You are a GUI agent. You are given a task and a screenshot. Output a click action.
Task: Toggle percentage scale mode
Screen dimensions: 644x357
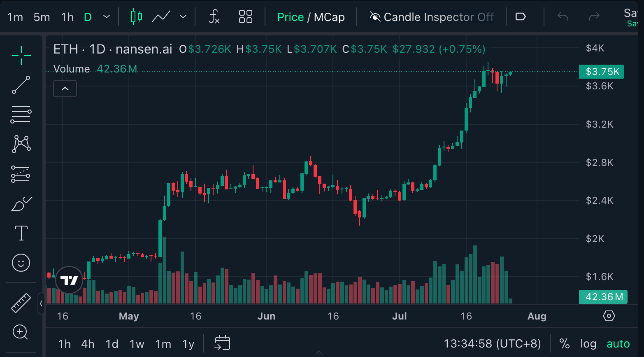[565, 344]
